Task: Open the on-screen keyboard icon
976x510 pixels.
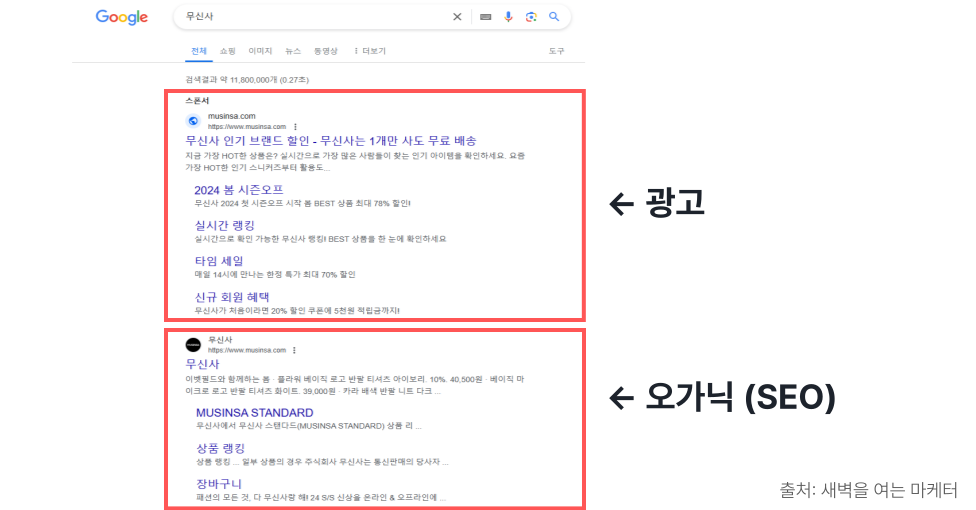Action: tap(486, 17)
